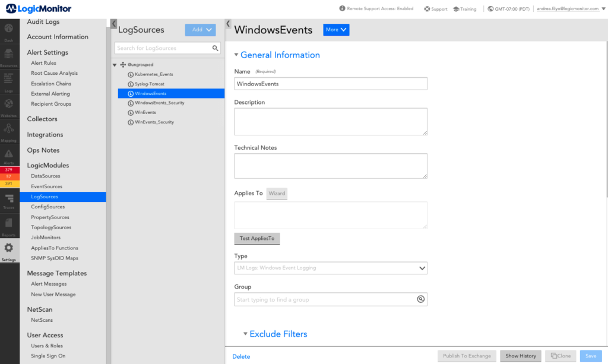Viewport: 608px width, 364px height.
Task: Open Audit Logs settings page
Action: (x=43, y=22)
